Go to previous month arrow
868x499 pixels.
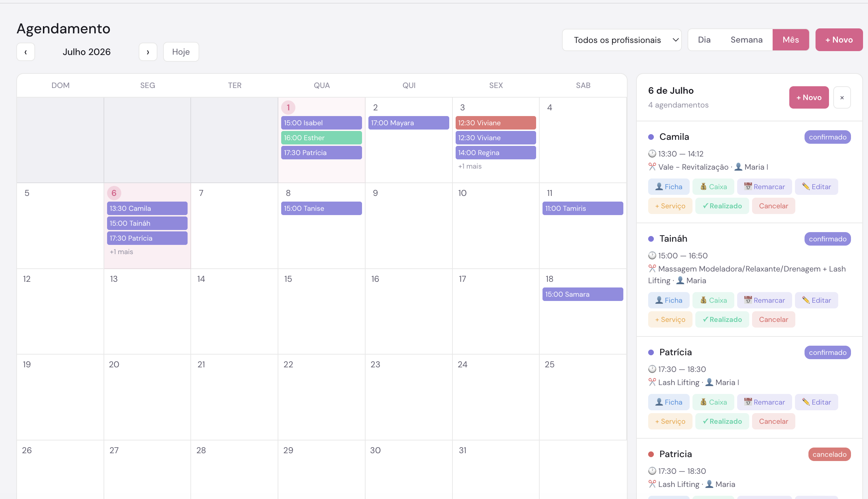(26, 52)
